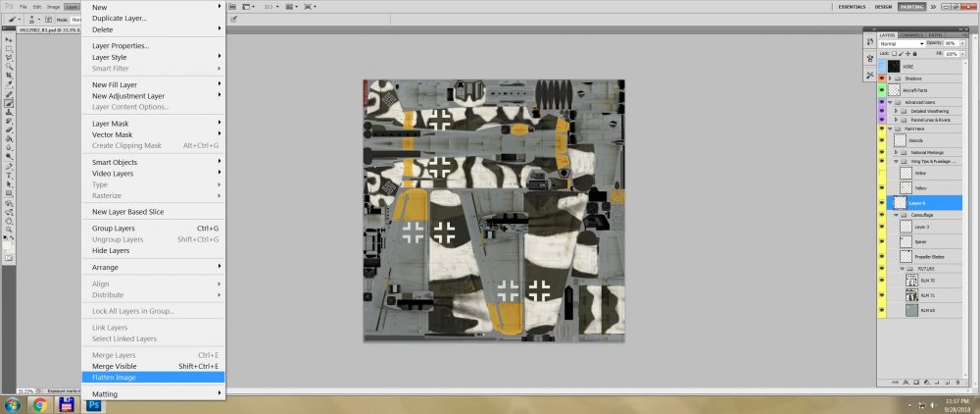
Task: Collapse the Camouflage group
Action: click(896, 215)
